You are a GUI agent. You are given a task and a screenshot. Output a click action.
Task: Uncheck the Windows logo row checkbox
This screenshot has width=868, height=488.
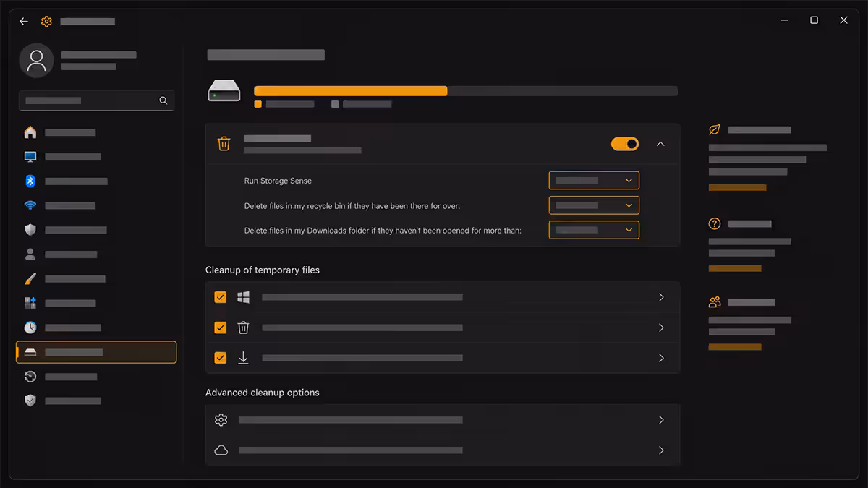click(x=221, y=297)
